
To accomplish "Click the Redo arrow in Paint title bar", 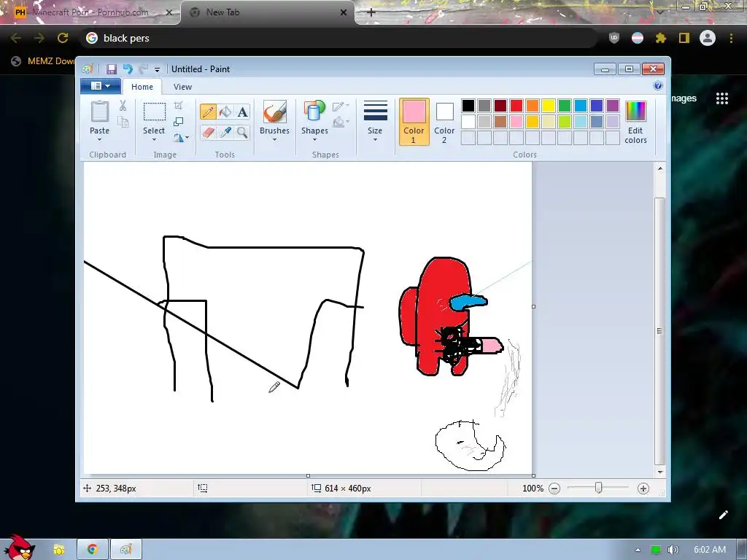I will [144, 69].
